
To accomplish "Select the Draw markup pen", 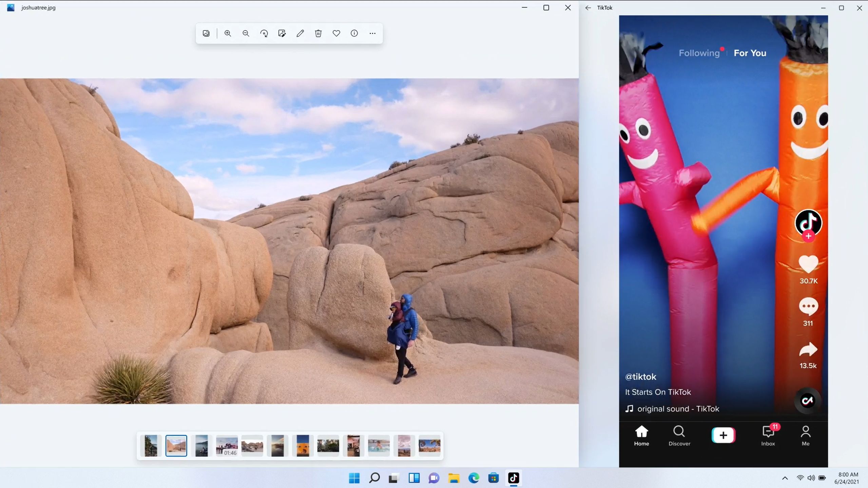I will (x=300, y=33).
